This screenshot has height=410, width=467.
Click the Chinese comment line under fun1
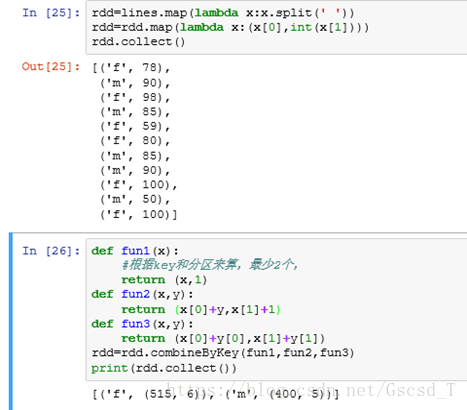point(210,265)
